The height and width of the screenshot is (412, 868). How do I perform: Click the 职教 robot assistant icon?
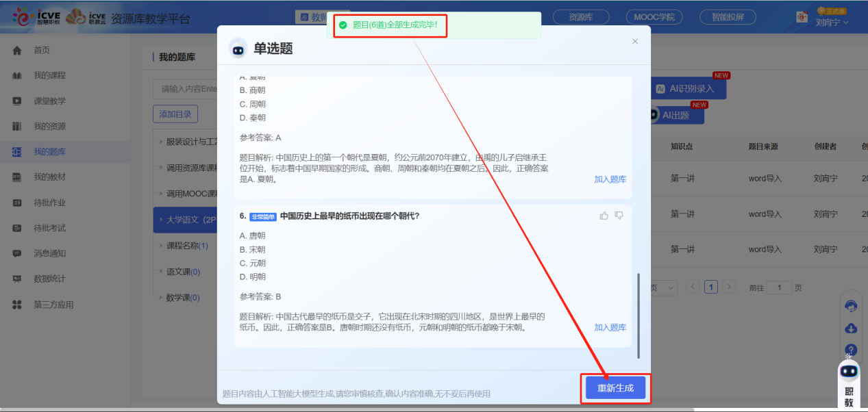[x=849, y=372]
